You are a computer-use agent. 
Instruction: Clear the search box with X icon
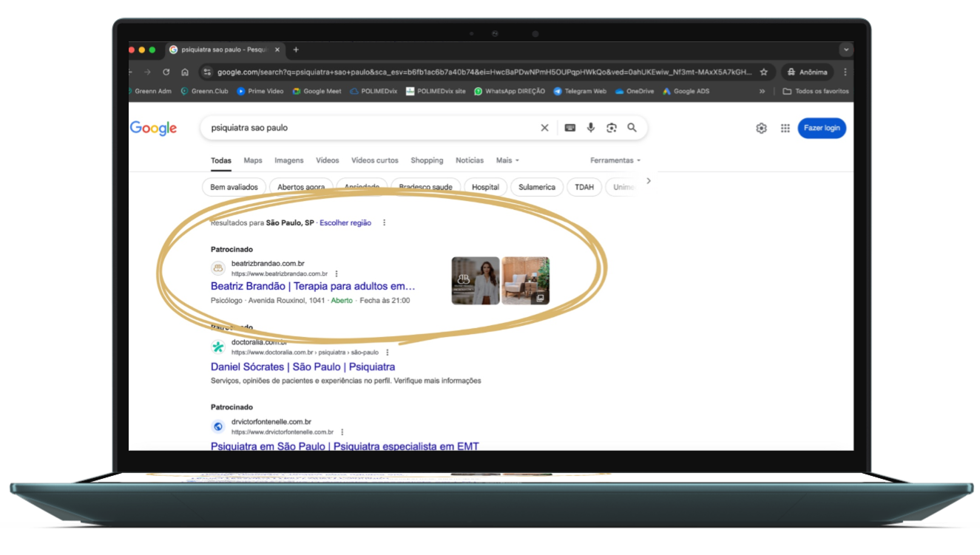click(x=544, y=128)
